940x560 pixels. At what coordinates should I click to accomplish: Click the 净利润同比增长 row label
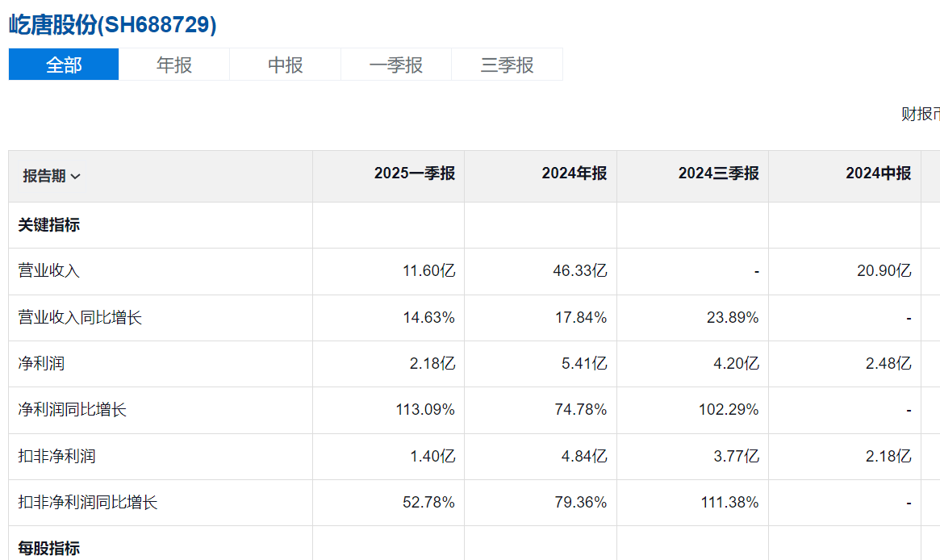(73, 410)
